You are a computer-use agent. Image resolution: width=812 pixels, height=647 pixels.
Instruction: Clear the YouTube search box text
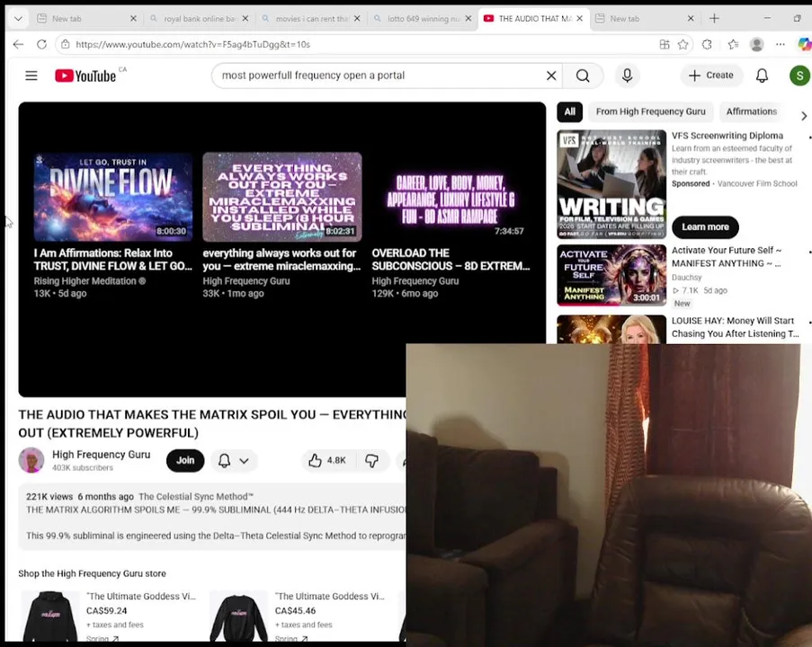[551, 75]
